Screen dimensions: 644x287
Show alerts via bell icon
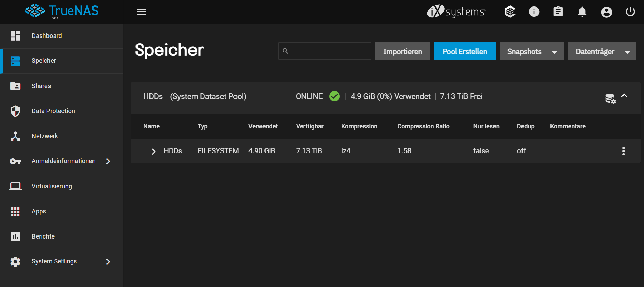[582, 12]
